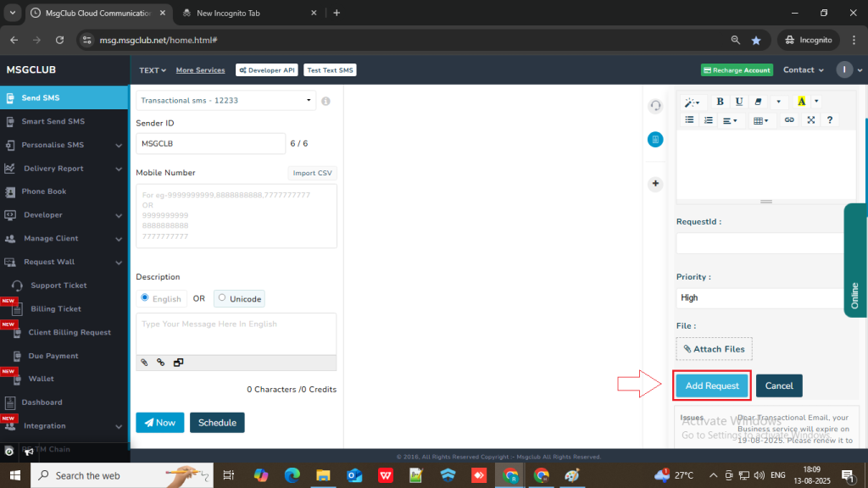The width and height of the screenshot is (868, 488).
Task: Insert an ordered numbered list
Action: click(708, 120)
